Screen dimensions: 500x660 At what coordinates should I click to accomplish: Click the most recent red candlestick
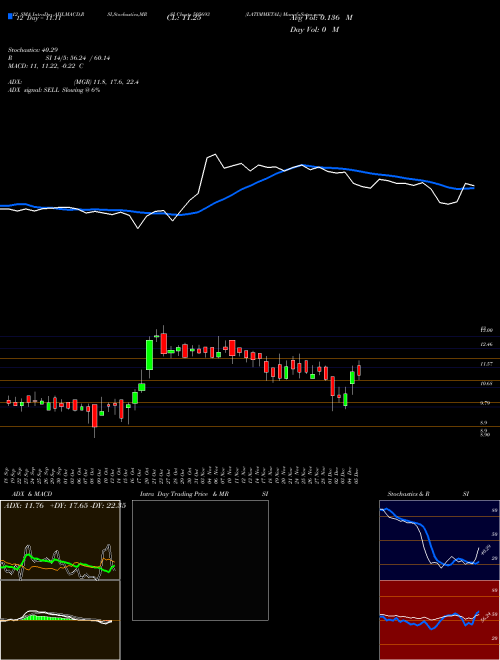click(359, 370)
